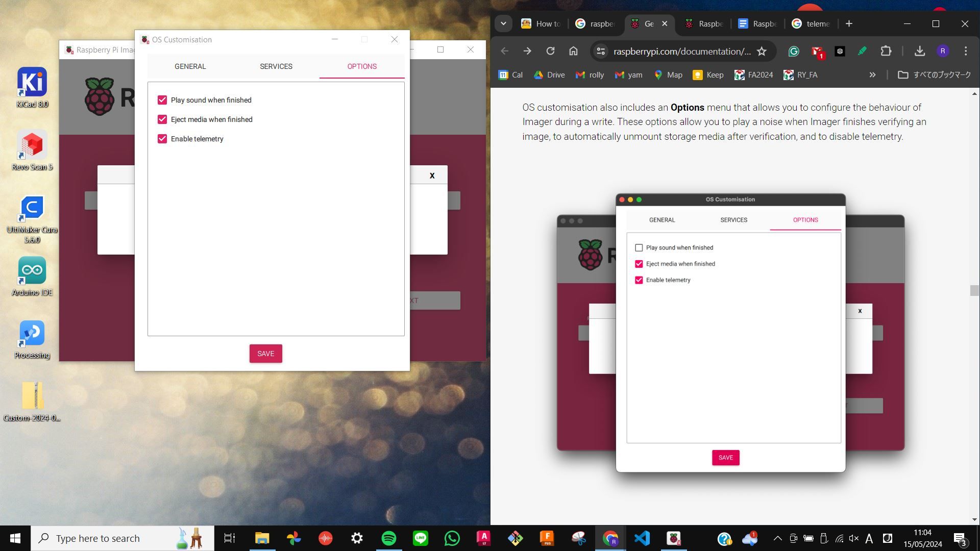Open KiCad 8.0 desktop shortcut
980x551 pixels.
32,88
